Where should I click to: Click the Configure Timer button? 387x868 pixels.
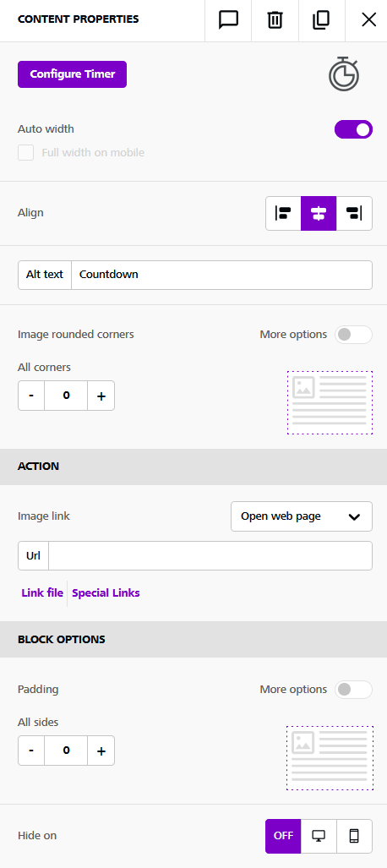[x=73, y=74]
